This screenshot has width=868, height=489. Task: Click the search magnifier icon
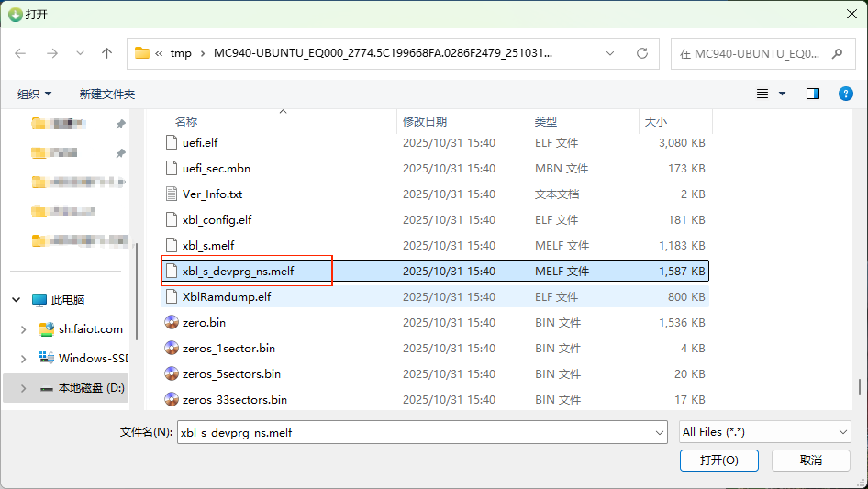point(837,54)
